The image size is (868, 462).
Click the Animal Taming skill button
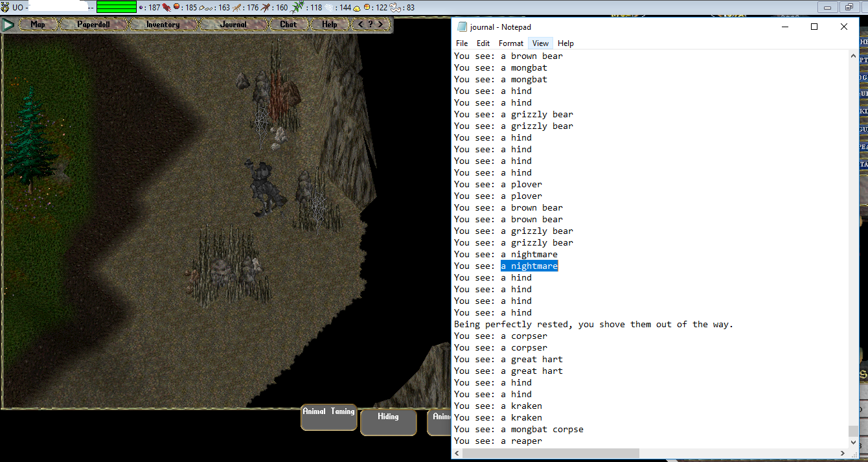(x=329, y=417)
